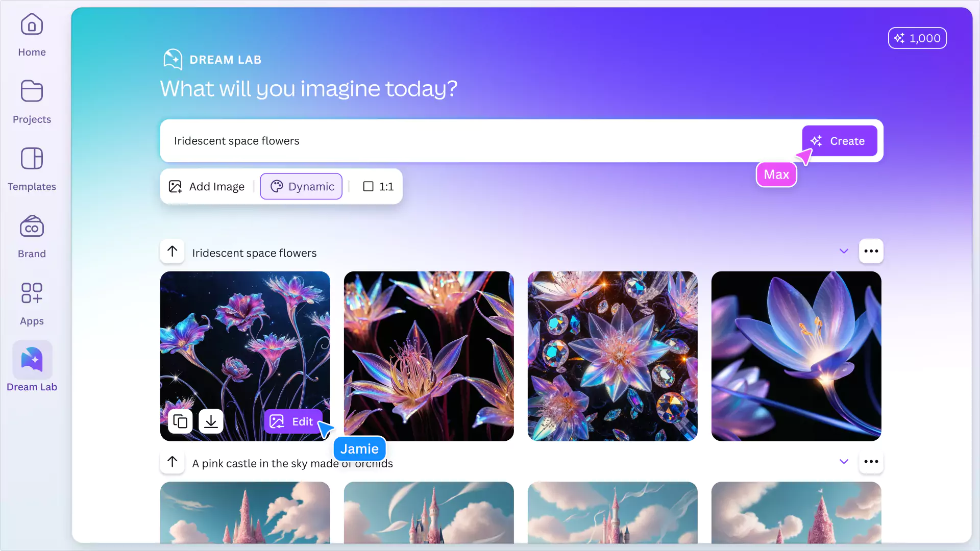Open the options menu for space flowers results
Image resolution: width=980 pixels, height=551 pixels.
click(871, 251)
